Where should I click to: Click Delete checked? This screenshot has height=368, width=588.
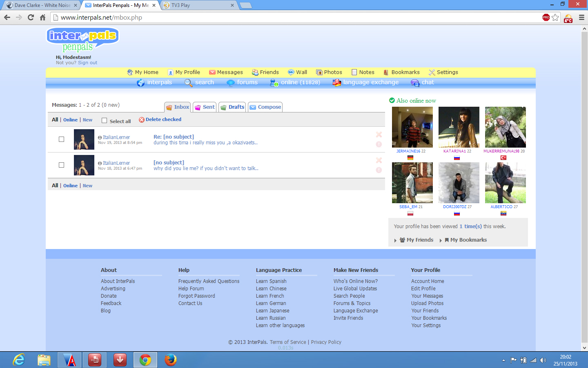pos(160,119)
